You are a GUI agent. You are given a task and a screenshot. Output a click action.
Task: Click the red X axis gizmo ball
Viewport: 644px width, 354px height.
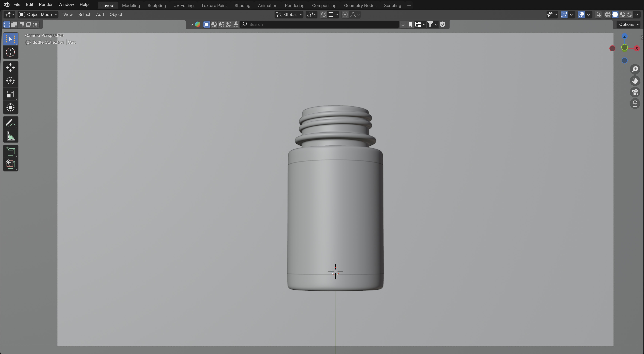point(637,48)
